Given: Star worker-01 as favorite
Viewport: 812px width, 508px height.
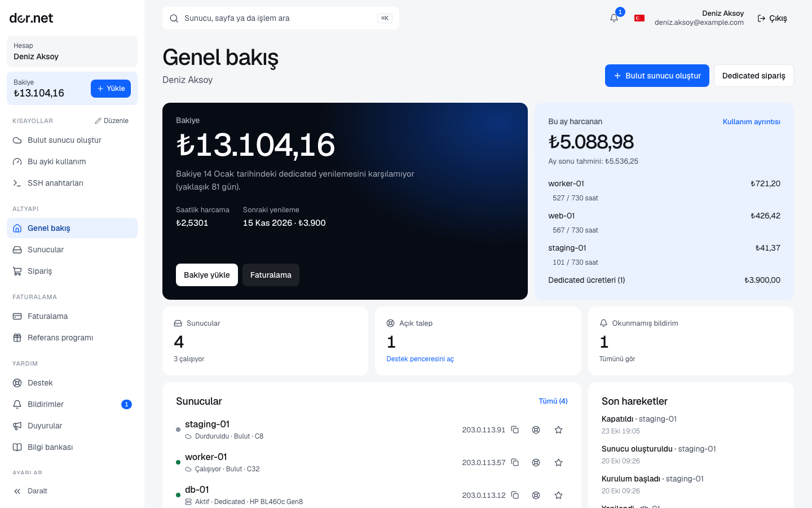Looking at the screenshot, I should (559, 462).
